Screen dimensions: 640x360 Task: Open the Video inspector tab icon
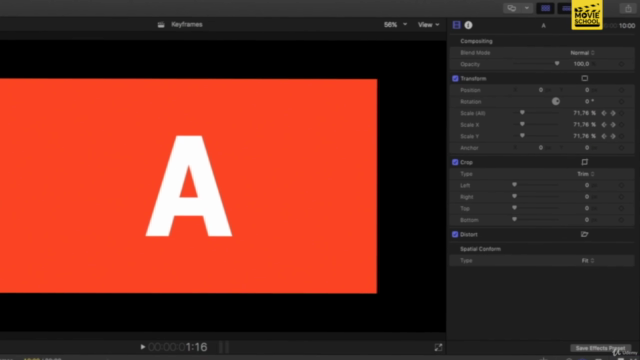tap(456, 25)
